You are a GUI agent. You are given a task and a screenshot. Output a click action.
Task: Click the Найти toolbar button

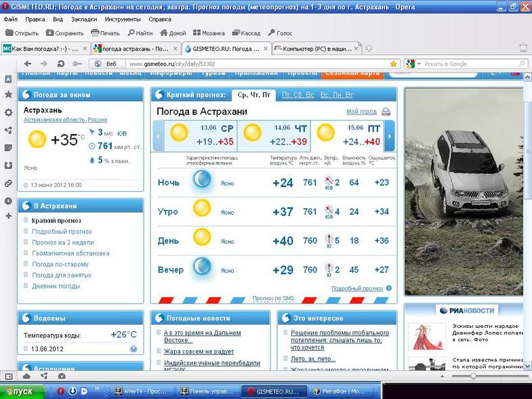[x=140, y=33]
